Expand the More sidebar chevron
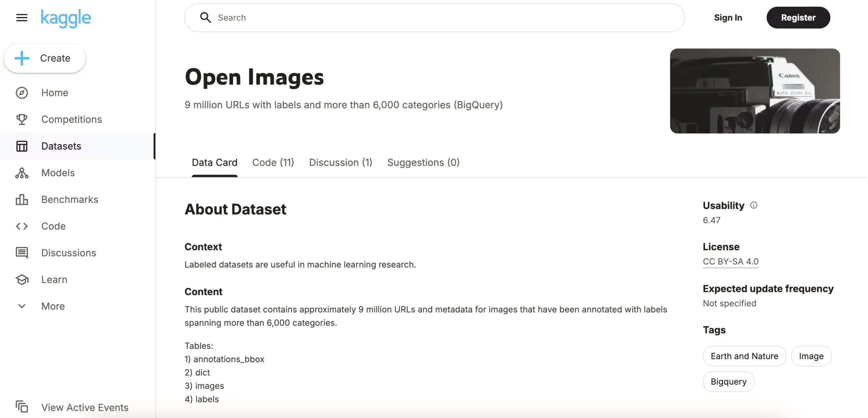868x418 pixels. pyautogui.click(x=22, y=306)
